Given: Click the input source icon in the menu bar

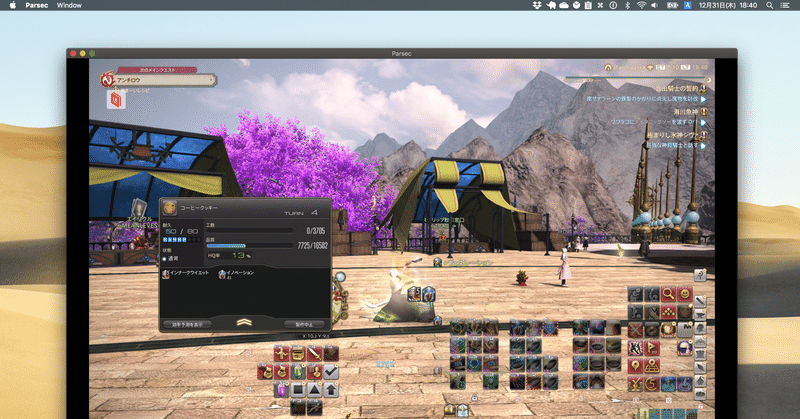Looking at the screenshot, I should click(x=687, y=5).
